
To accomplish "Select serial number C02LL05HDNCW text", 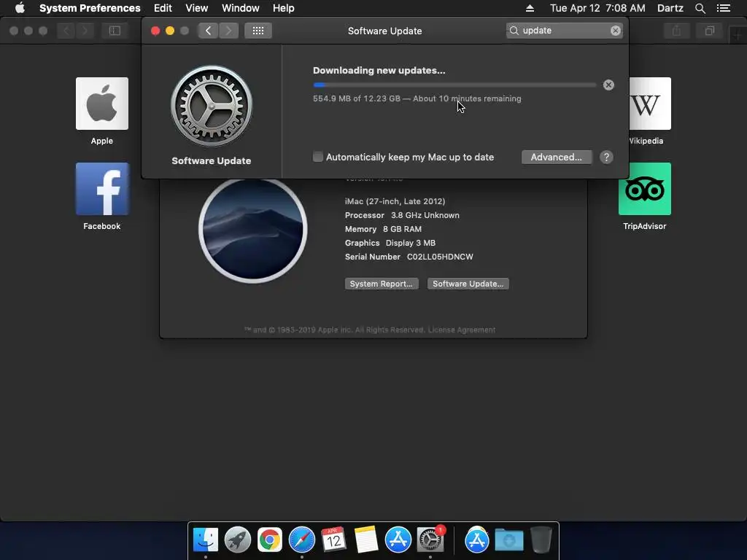I will tap(440, 257).
